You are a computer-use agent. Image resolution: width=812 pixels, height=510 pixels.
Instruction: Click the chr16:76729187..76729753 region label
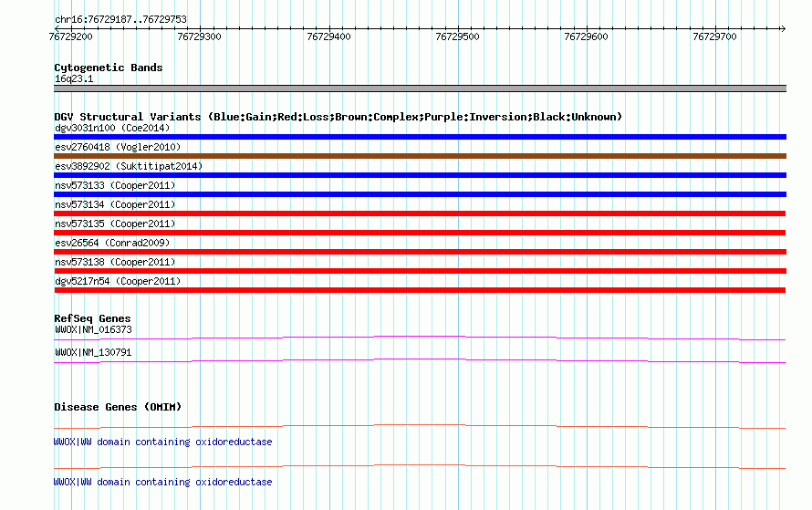click(120, 19)
